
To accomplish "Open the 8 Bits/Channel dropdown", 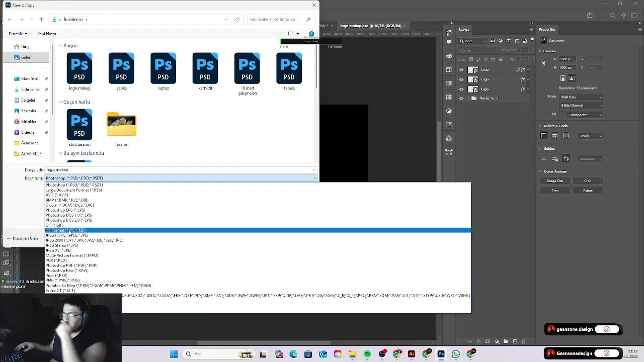I will point(581,106).
